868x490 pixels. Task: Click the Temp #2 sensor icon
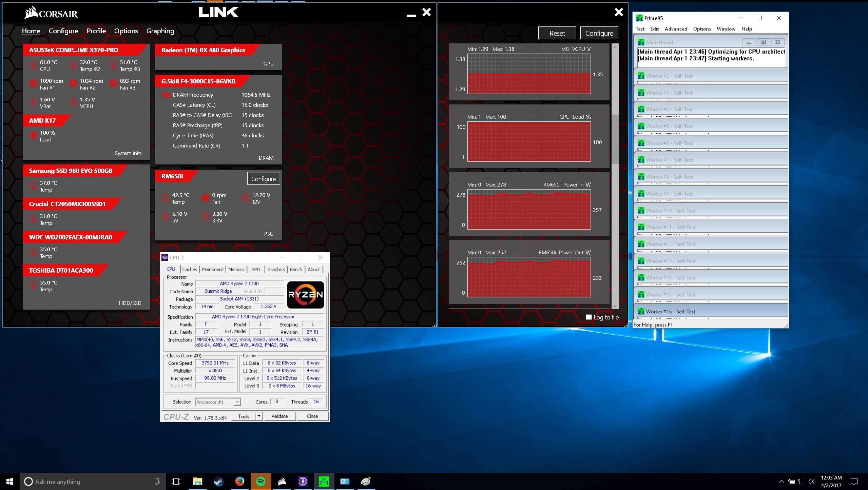(x=73, y=65)
